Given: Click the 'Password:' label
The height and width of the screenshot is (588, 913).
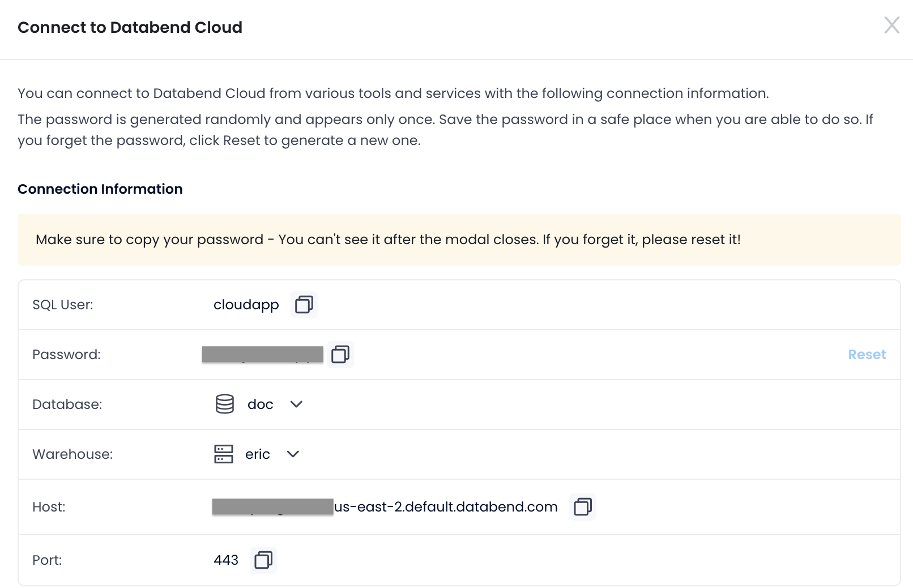Looking at the screenshot, I should (x=66, y=355).
